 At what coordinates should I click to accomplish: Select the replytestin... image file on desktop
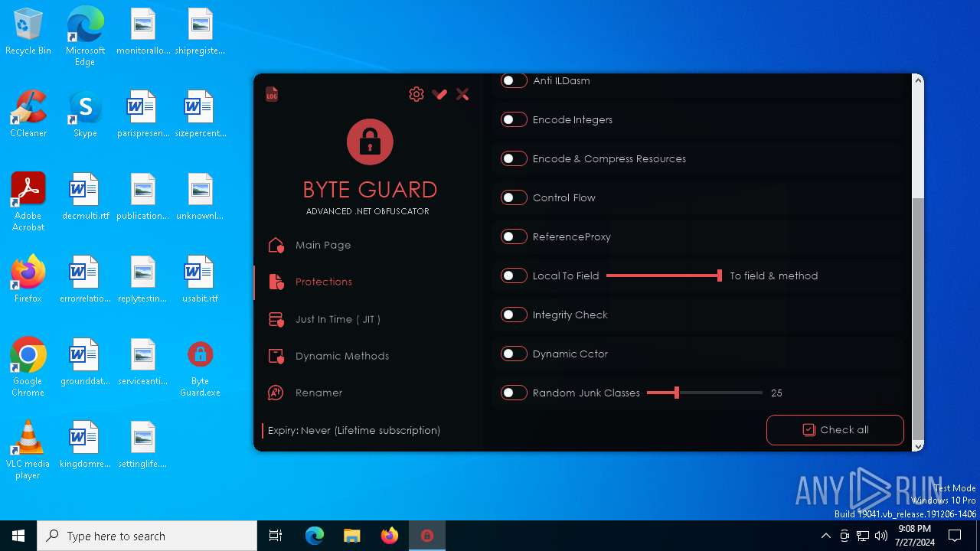(143, 279)
